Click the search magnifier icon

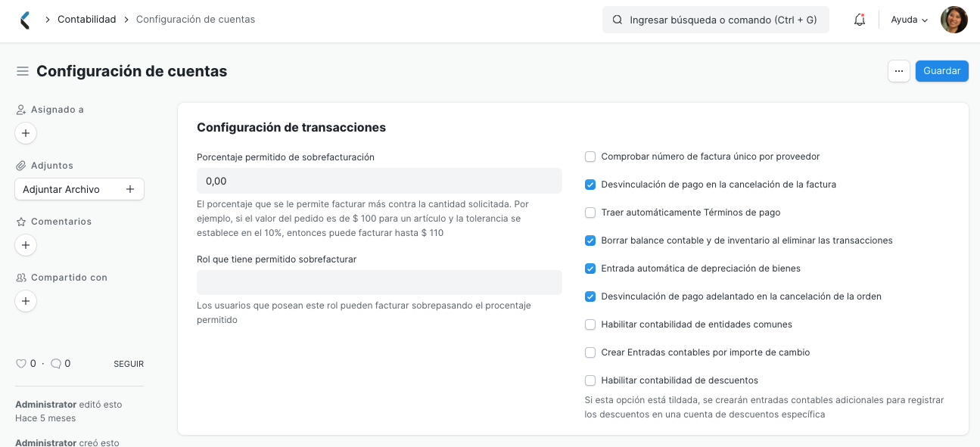coord(618,20)
